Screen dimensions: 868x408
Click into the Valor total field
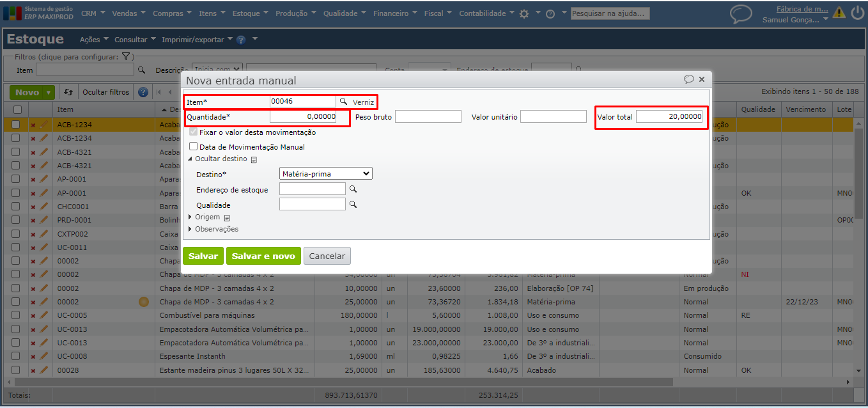[x=669, y=116]
